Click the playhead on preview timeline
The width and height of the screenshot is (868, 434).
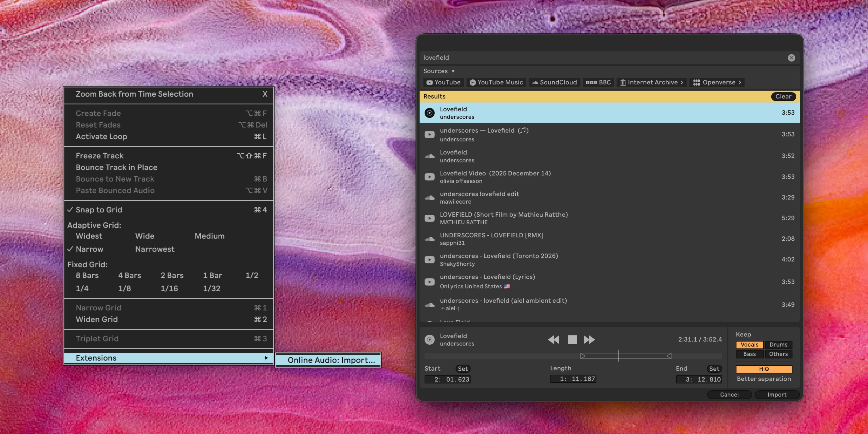pos(618,356)
